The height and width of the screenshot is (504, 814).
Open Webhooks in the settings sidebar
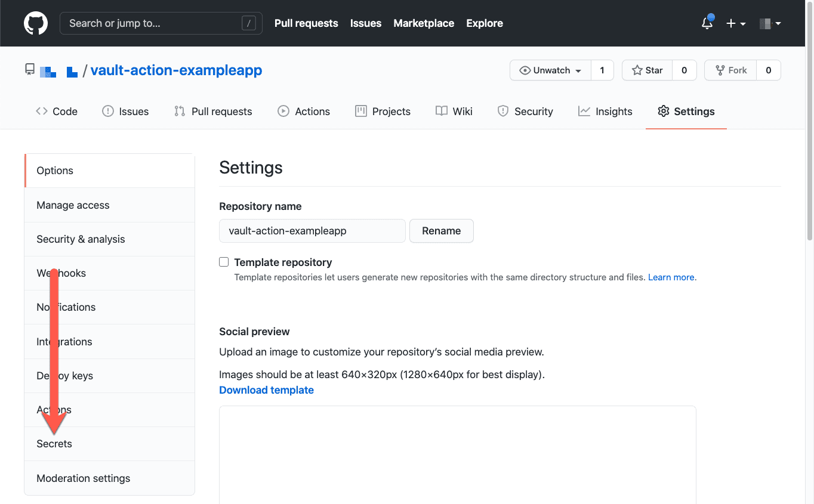(110, 273)
